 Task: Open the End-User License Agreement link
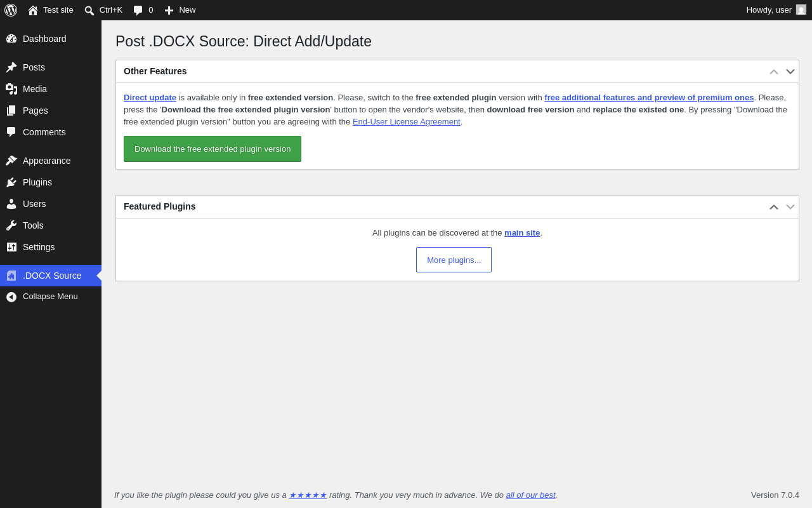(x=407, y=121)
